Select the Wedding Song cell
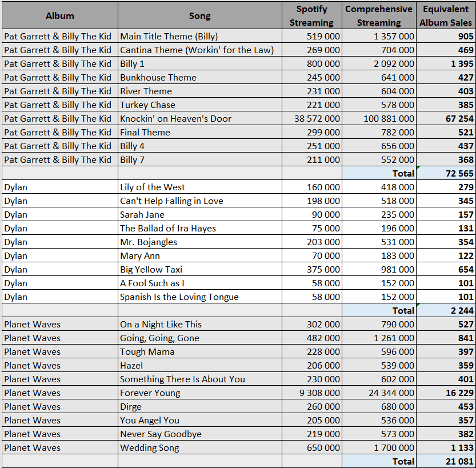Viewport: 476px width, 468px height. (200, 447)
